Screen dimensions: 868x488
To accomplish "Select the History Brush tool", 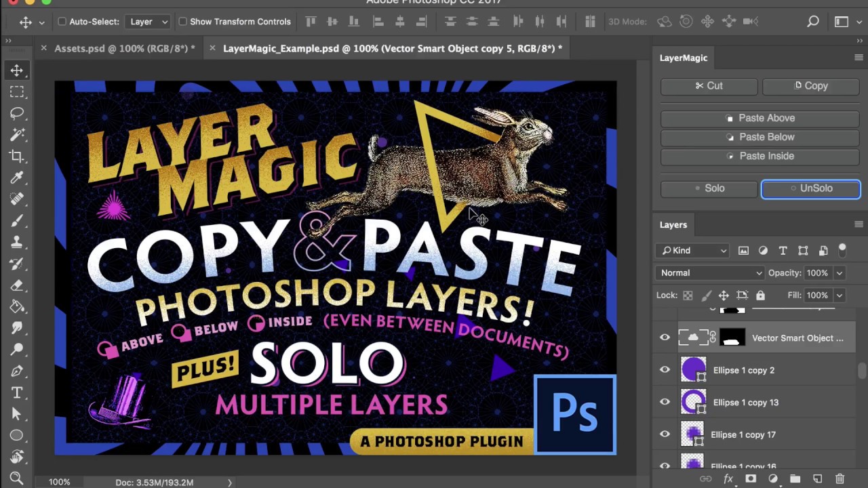I will [17, 264].
